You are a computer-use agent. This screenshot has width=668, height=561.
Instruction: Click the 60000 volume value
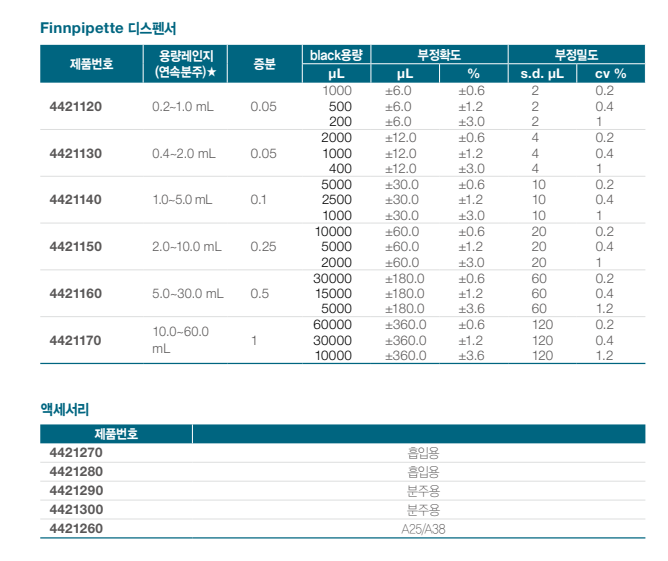click(x=332, y=325)
